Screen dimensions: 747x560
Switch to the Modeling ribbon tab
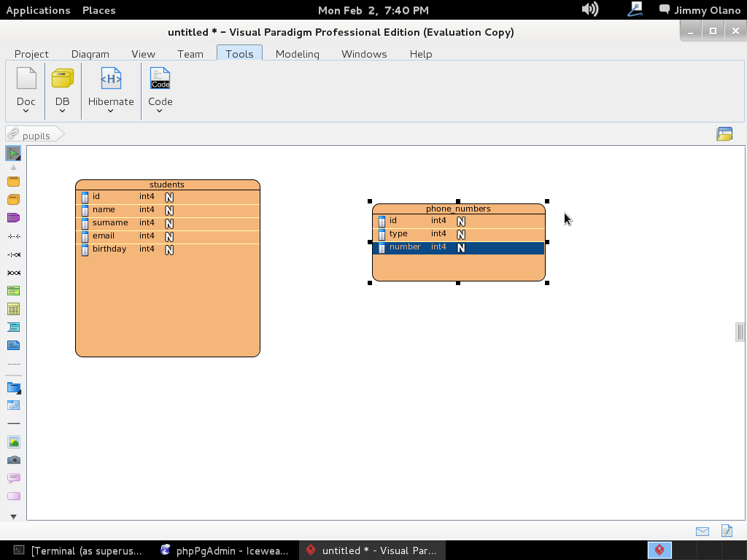[297, 54]
